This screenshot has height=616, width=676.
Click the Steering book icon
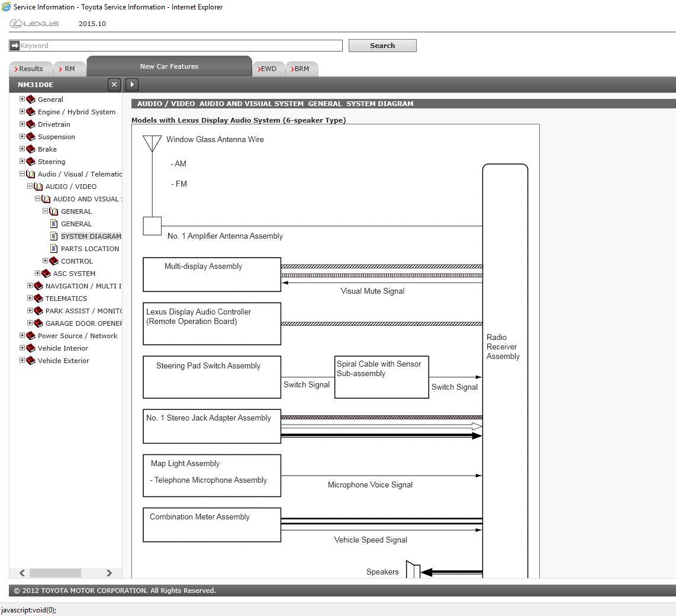[31, 162]
